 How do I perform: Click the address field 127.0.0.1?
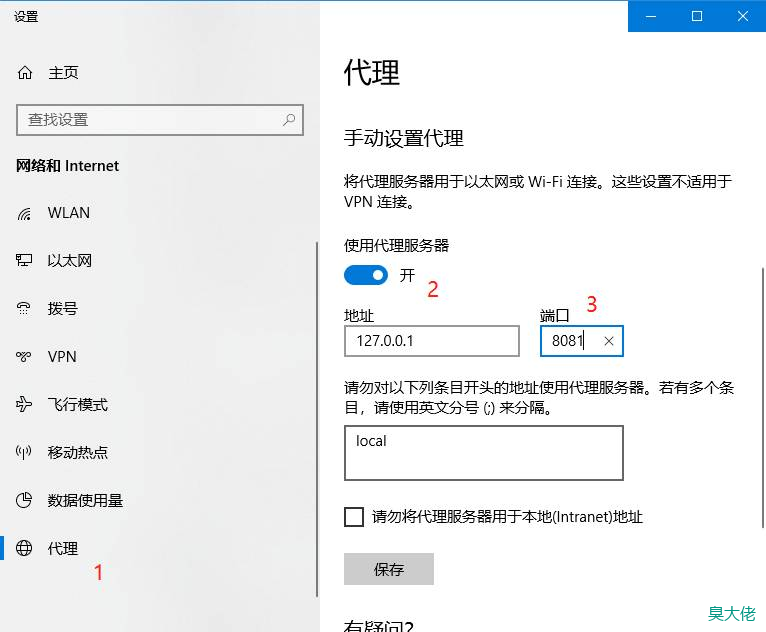point(432,341)
